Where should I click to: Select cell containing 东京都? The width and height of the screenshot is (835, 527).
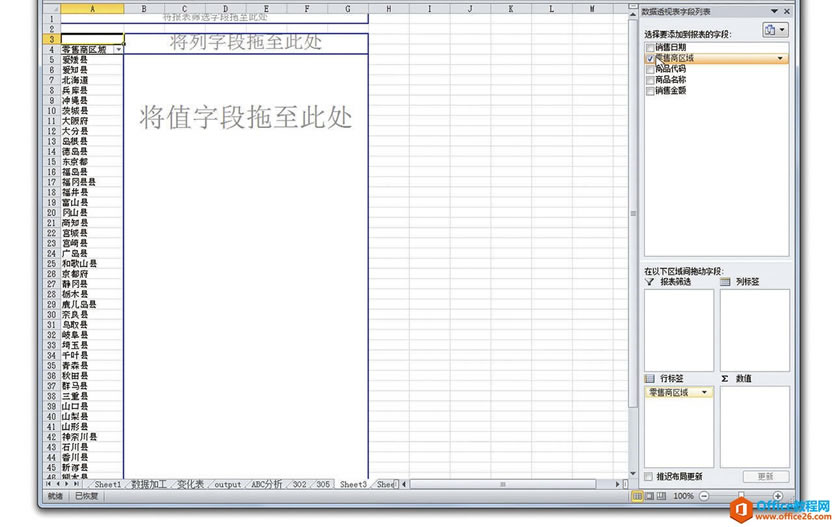pos(92,161)
